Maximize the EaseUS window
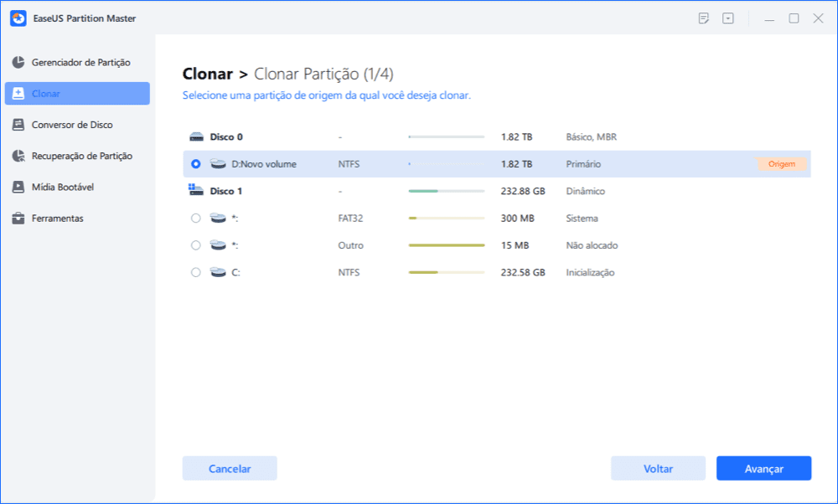 coord(794,18)
